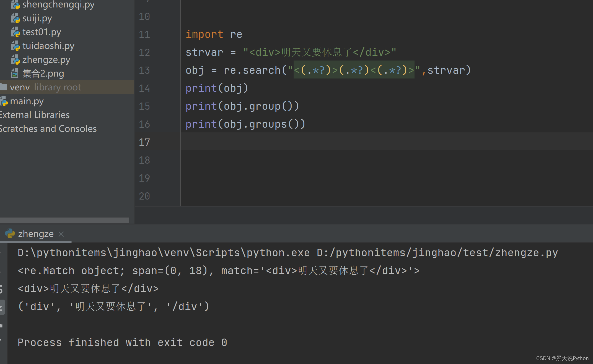Click the 'Process finished with exit code 0' text
The height and width of the screenshot is (364, 593).
[122, 343]
